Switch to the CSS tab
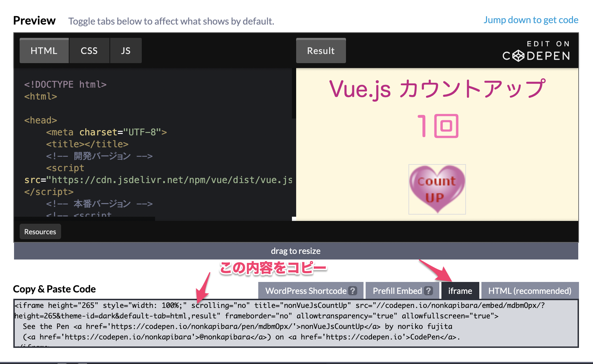This screenshot has height=364, width=593. pos(89,50)
